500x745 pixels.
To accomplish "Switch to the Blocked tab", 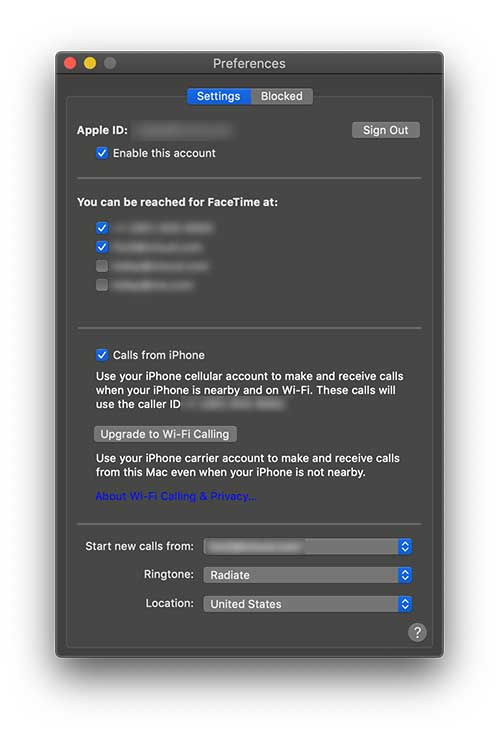I will pos(281,96).
